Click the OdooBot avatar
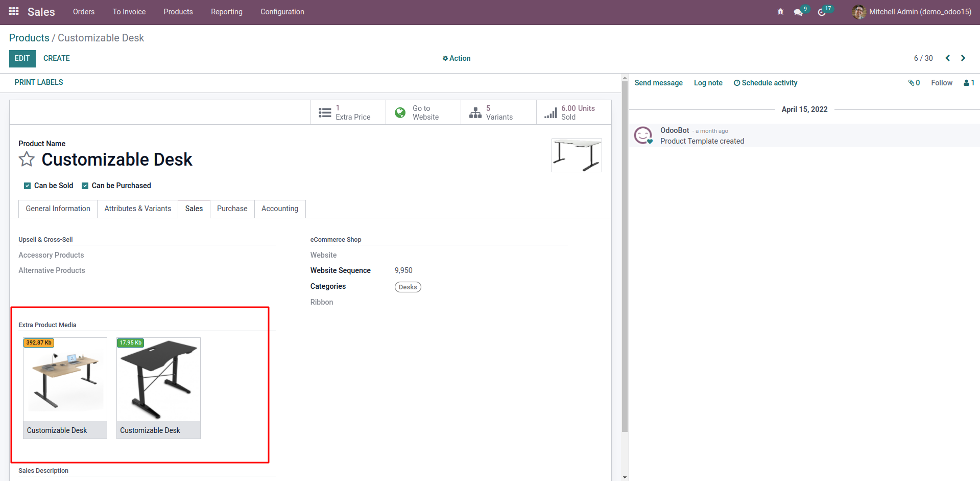This screenshot has width=980, height=481. click(643, 135)
